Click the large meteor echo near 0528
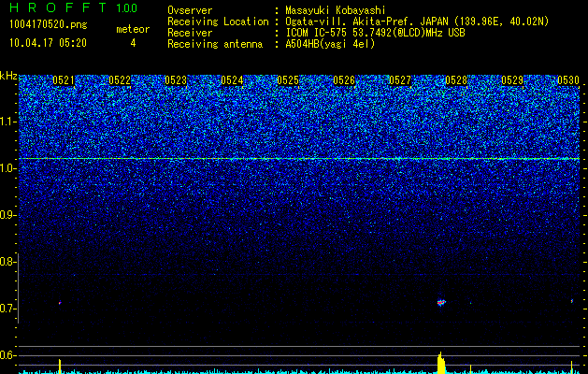Screen dimensions: 588x374 [441, 302]
